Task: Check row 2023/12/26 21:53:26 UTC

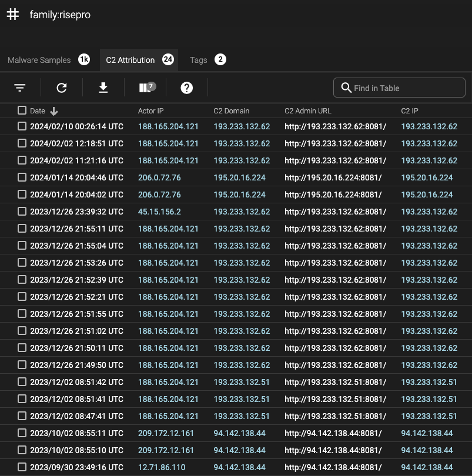Action: 22,262
